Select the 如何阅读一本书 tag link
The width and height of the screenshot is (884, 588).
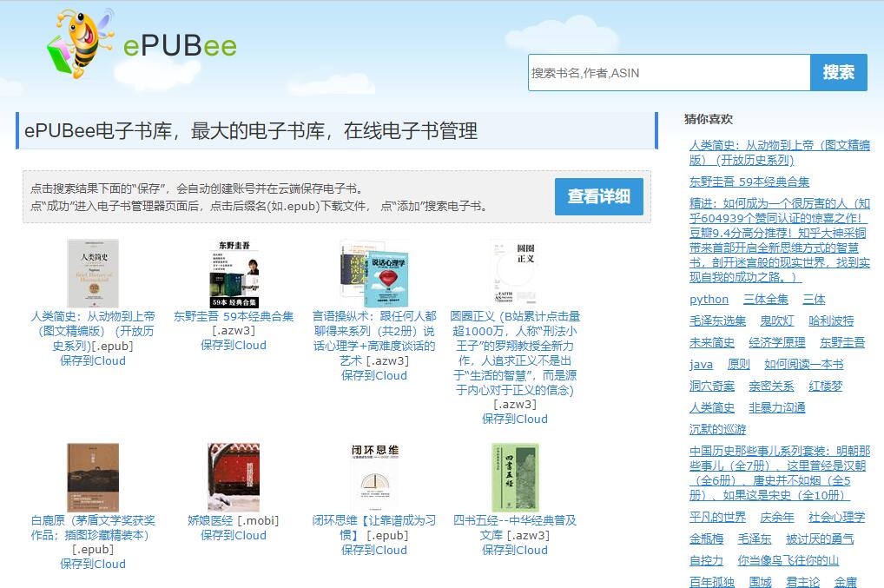(x=804, y=364)
